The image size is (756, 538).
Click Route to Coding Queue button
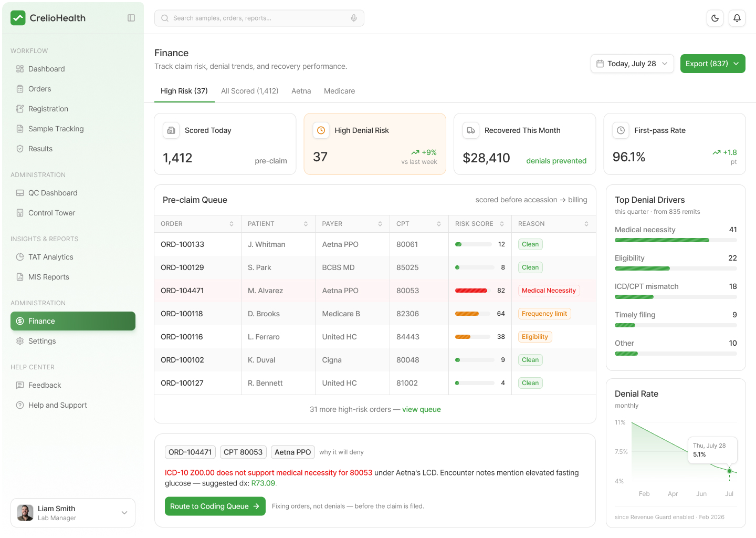(215, 506)
